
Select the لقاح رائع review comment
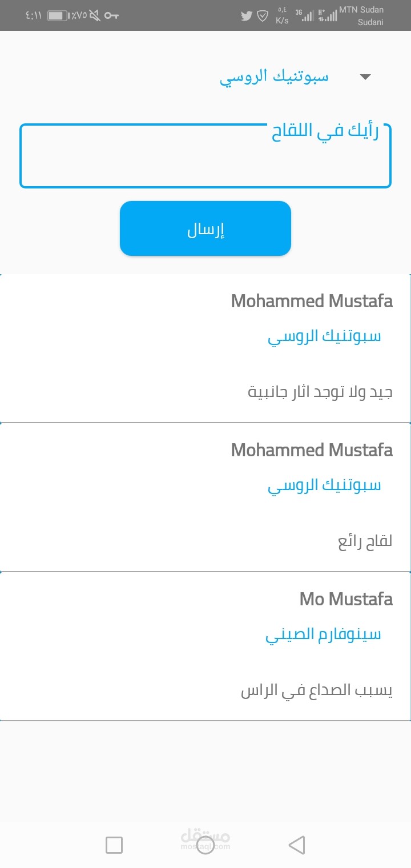pyautogui.click(x=365, y=541)
